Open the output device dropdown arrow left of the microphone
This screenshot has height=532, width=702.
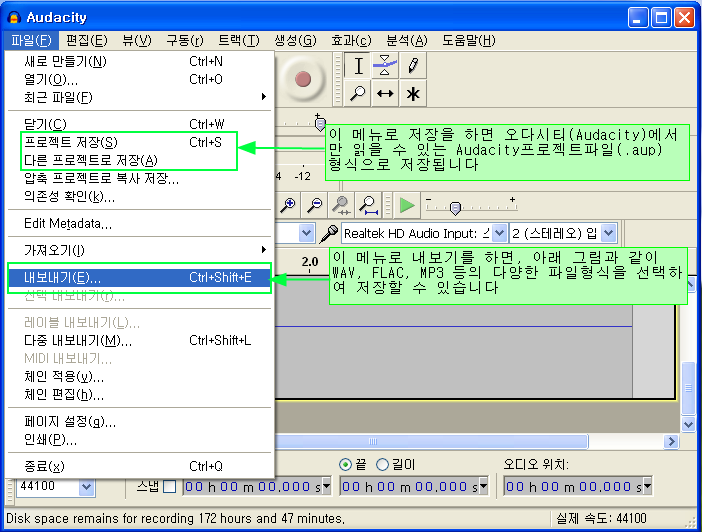click(306, 233)
